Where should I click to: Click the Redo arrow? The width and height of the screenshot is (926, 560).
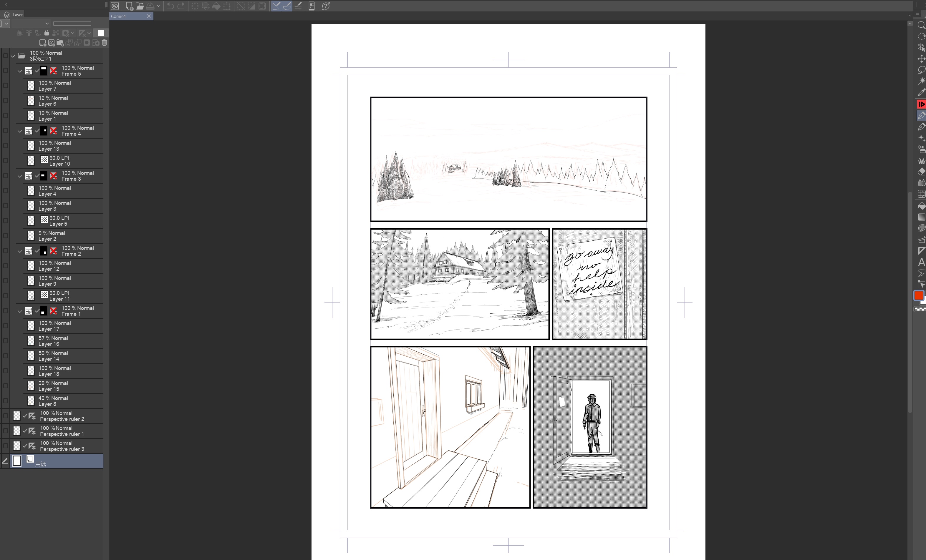181,6
